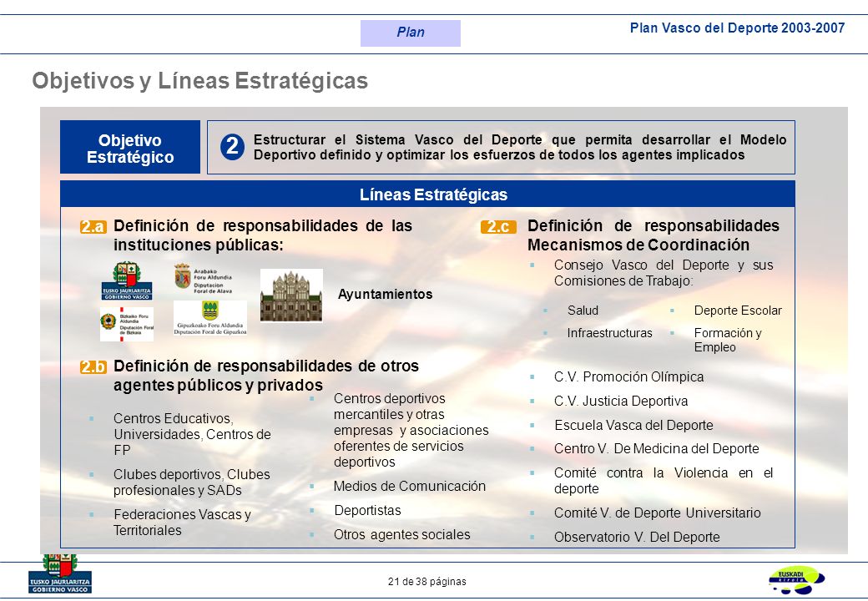Click the 21 de 38 páginas page indicator
This screenshot has height=601, width=868.
[427, 582]
